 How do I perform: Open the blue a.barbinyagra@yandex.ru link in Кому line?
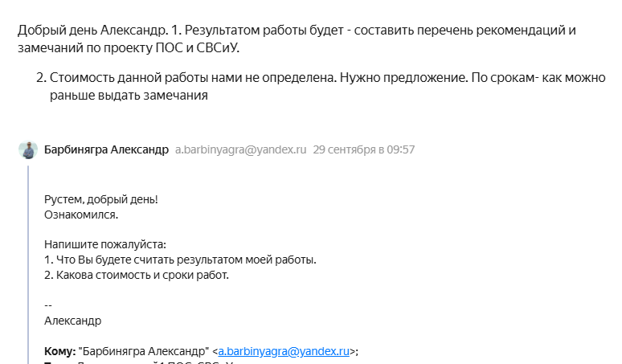tap(284, 350)
